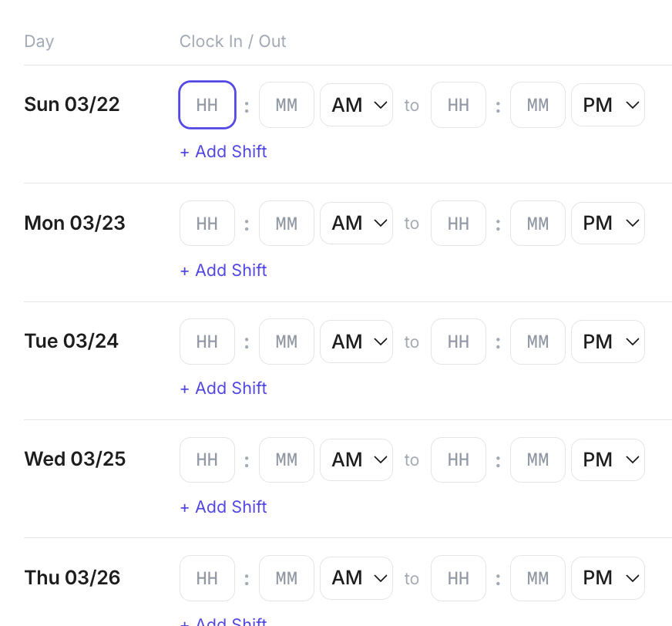Click Tuesday clock-in minutes input

click(287, 342)
